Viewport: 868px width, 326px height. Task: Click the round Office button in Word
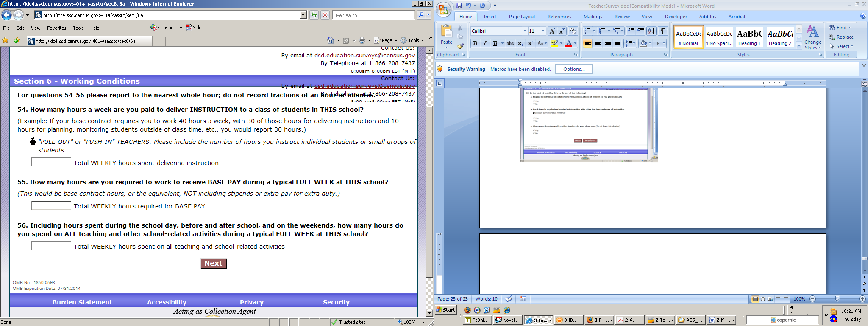443,10
